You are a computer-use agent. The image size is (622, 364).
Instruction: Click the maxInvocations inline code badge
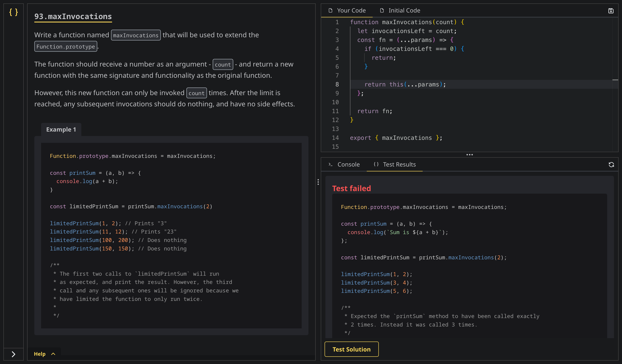pos(136,35)
